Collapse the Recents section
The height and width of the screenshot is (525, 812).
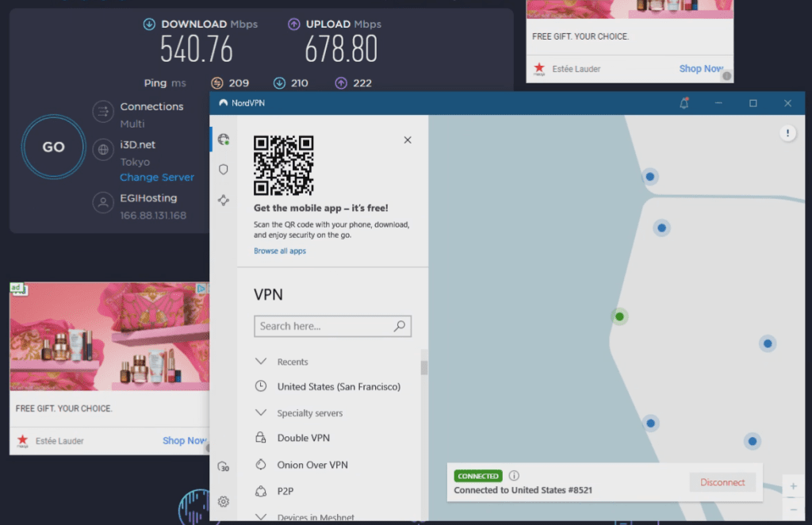pyautogui.click(x=261, y=362)
